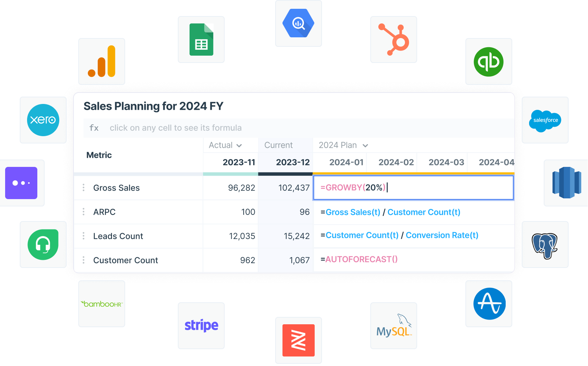Click the Google Analytics icon tile
The height and width of the screenshot is (366, 588).
(x=102, y=61)
